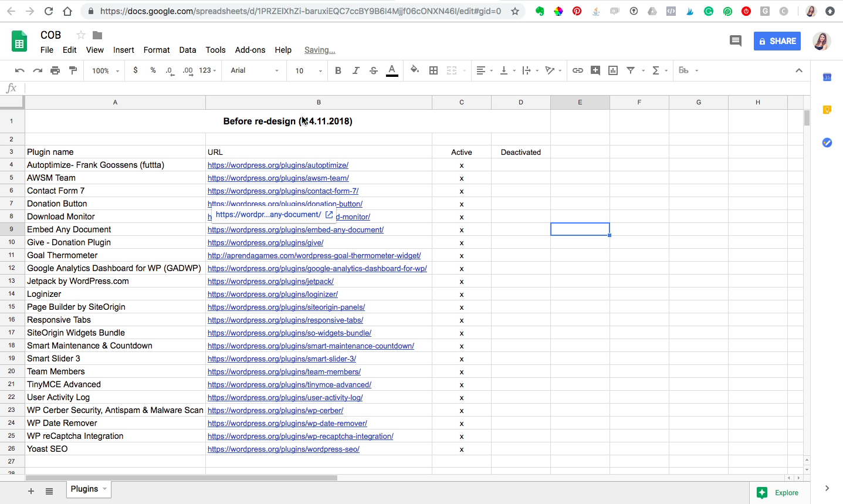The height and width of the screenshot is (504, 843).
Task: Click the move to folder icon
Action: 97,35
